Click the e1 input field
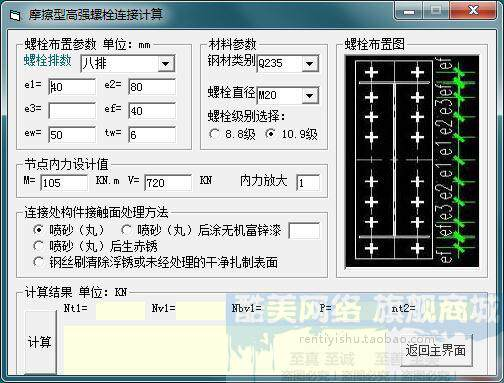This screenshot has height=383, width=504. tap(72, 87)
